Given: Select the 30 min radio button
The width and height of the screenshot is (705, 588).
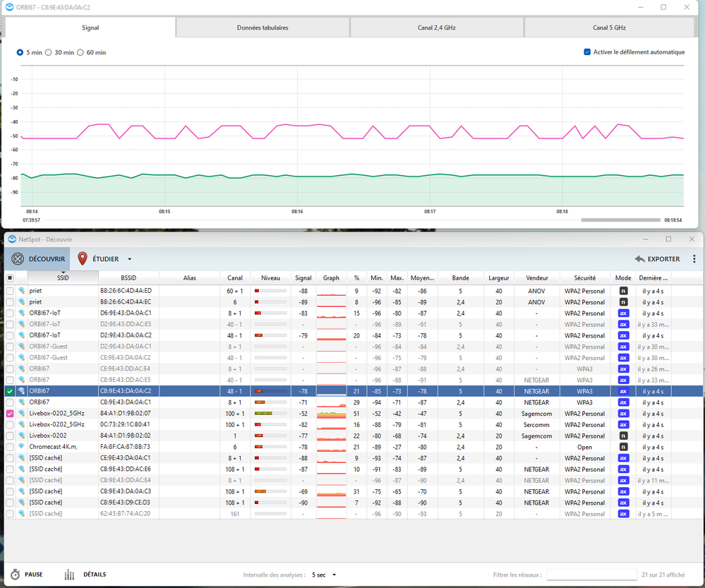Looking at the screenshot, I should click(49, 52).
